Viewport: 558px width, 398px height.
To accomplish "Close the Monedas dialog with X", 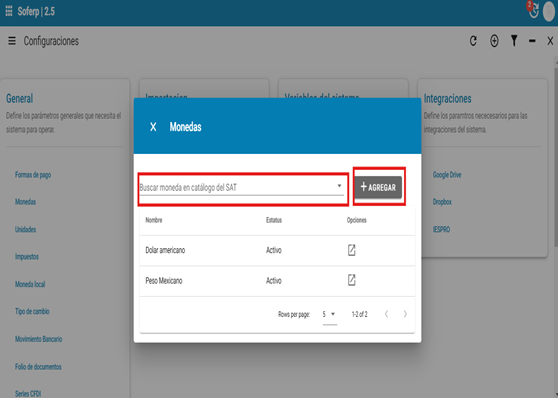I will pos(153,127).
